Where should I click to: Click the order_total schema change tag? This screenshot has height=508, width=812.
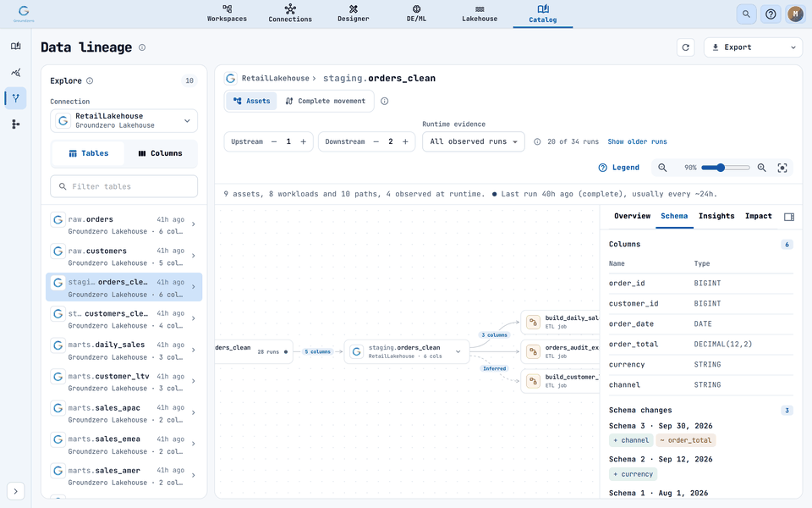pos(686,440)
